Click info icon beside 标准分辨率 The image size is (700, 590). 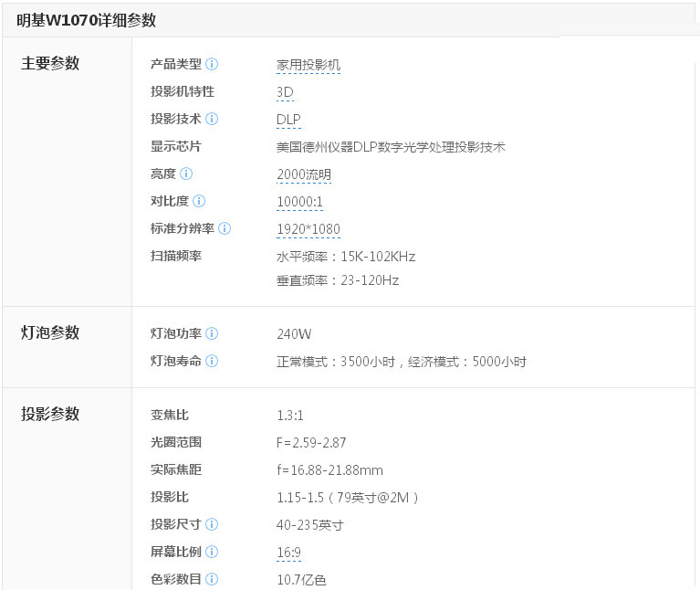click(x=225, y=228)
